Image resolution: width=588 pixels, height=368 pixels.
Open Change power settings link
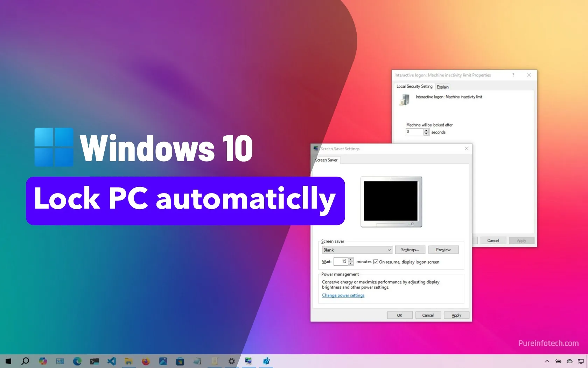[x=343, y=295]
